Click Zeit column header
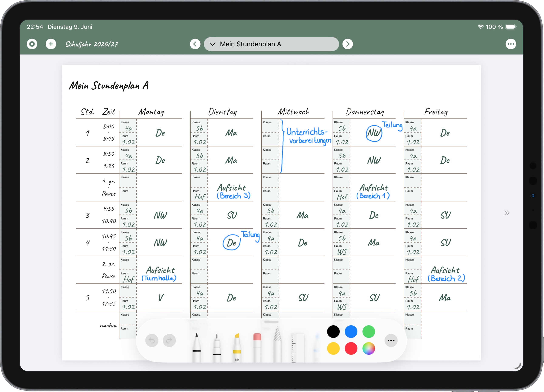544x392 pixels. point(109,112)
